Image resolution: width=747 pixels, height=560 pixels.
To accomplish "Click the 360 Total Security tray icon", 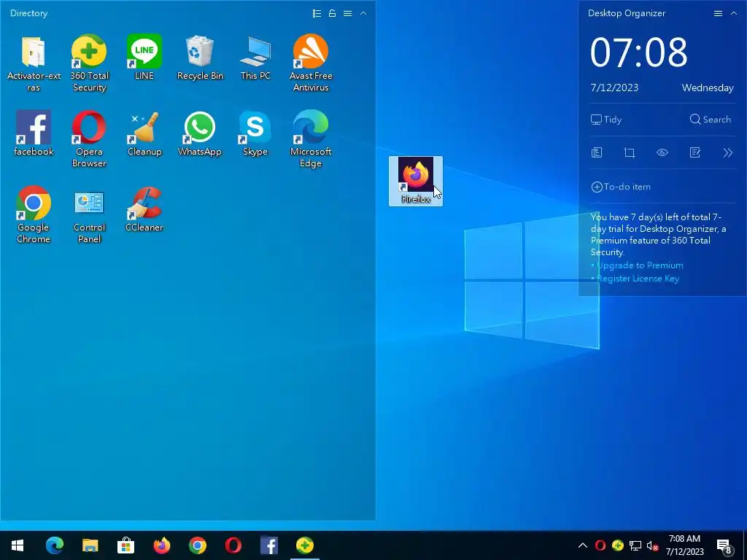I will tap(618, 545).
